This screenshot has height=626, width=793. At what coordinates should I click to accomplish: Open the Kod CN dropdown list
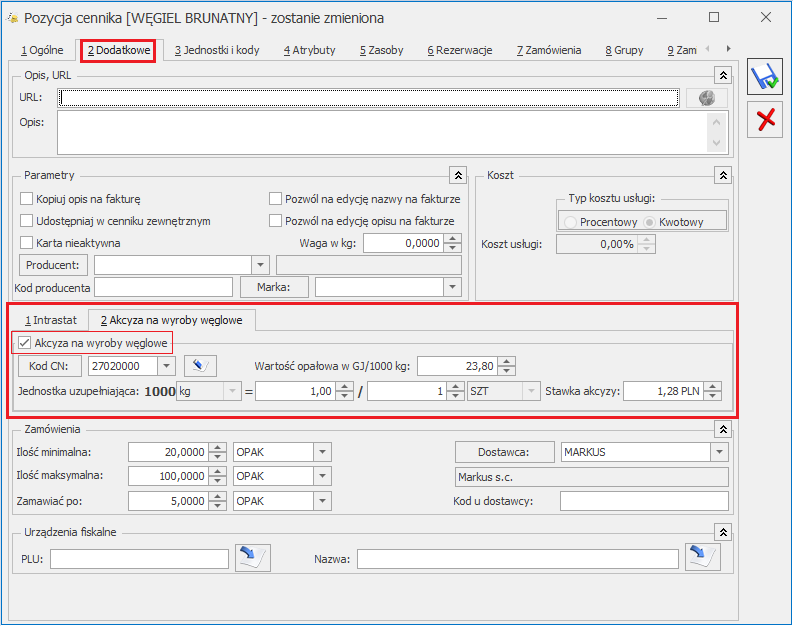(166, 366)
